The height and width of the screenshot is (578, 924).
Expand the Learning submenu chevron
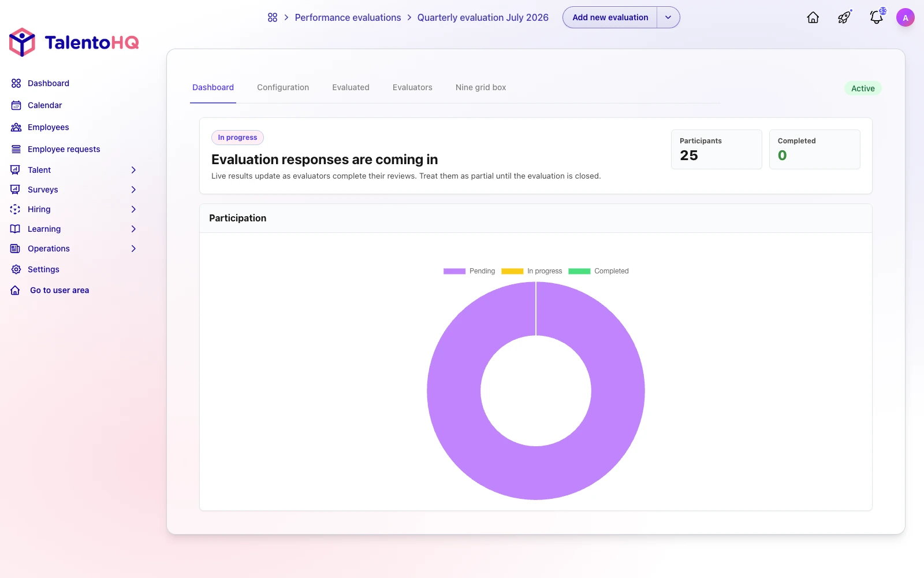133,229
